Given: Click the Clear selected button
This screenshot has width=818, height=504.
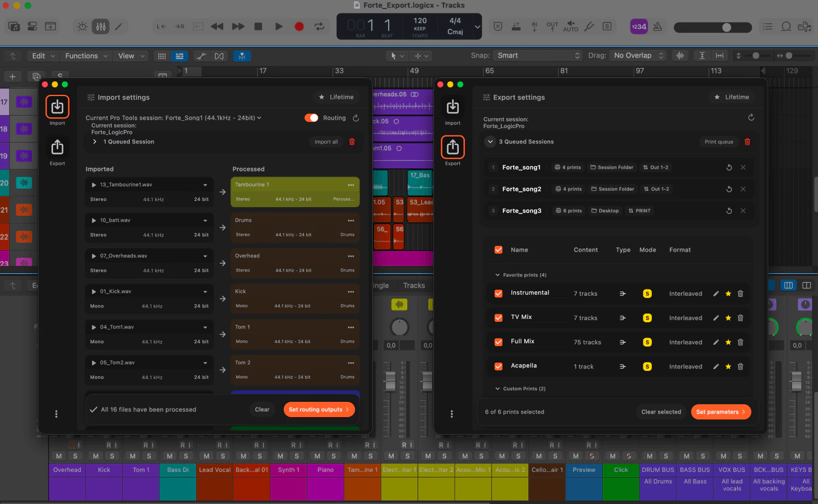Looking at the screenshot, I should pos(662,412).
